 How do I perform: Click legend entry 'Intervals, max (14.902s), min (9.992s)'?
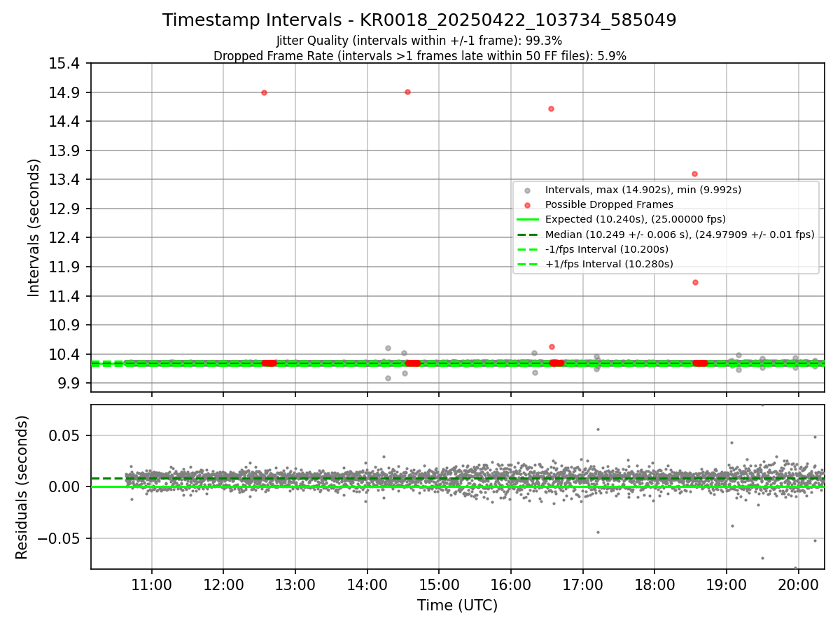pos(643,190)
